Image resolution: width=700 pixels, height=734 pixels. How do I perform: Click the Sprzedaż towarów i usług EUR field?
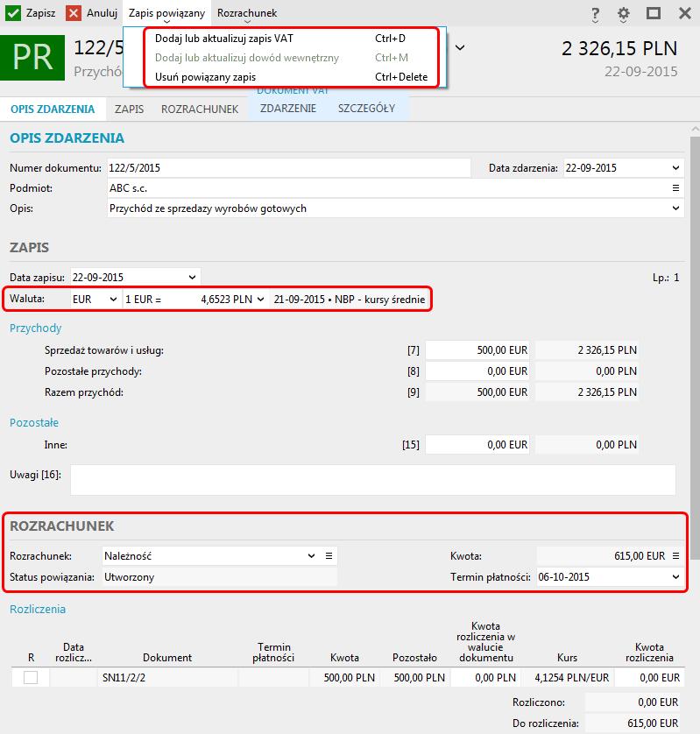pos(477,350)
